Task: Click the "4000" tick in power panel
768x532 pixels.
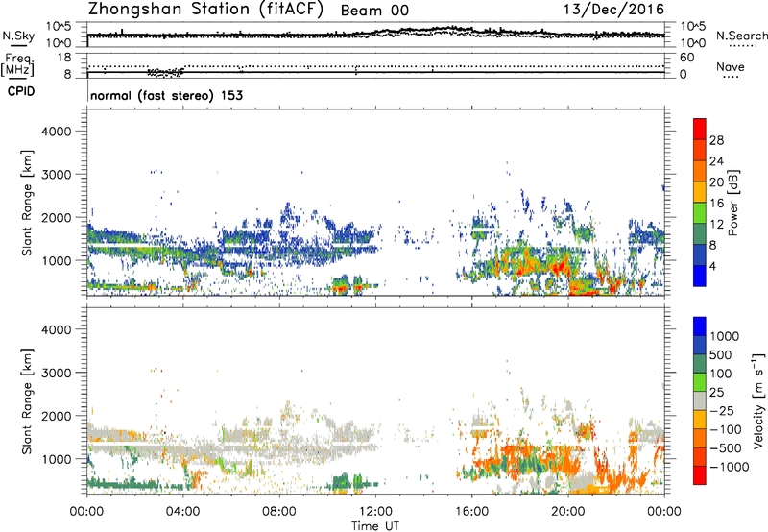Action: (x=56, y=132)
